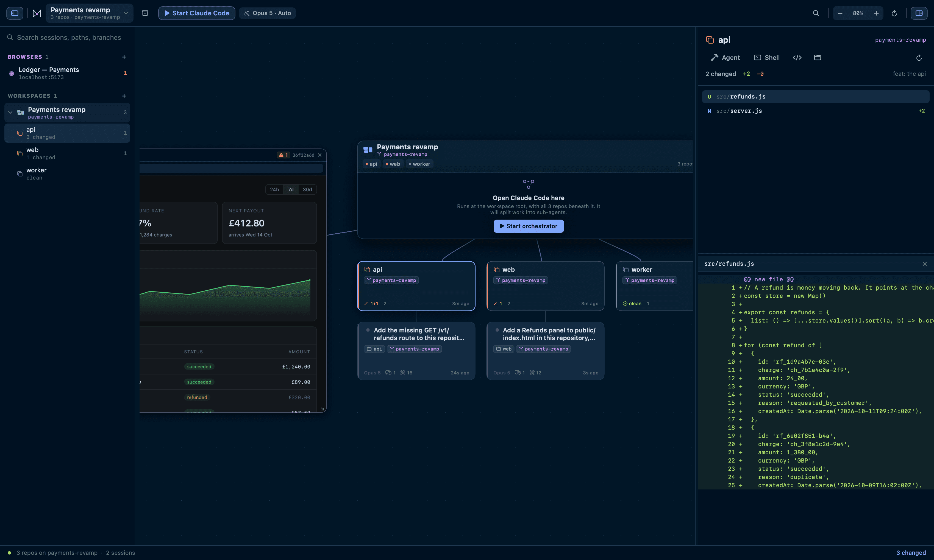Click the Start orchestrator button
This screenshot has height=560, width=934.
[x=529, y=226]
